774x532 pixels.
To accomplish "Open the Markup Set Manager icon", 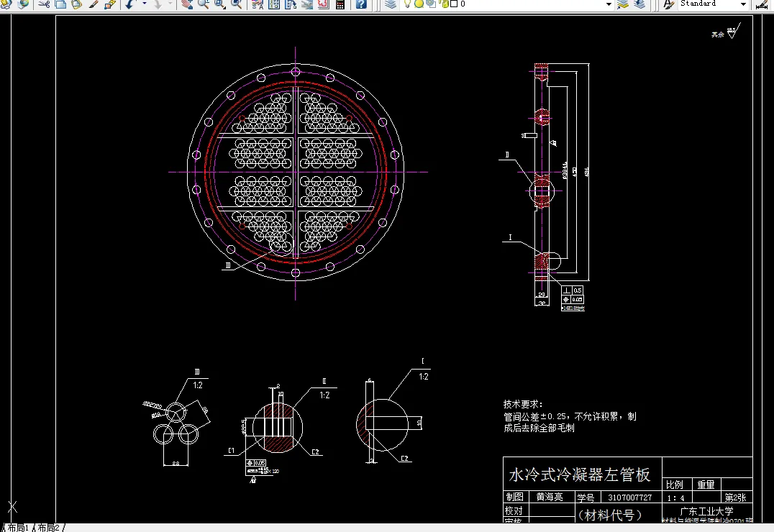I will (x=323, y=4).
